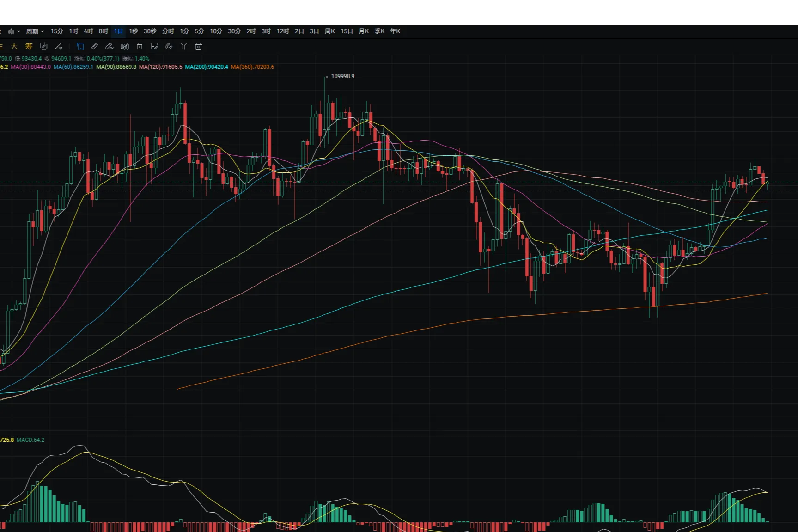Viewport: 798px width, 532px height.
Task: Click the trash delete drawings icon
Action: 198,46
